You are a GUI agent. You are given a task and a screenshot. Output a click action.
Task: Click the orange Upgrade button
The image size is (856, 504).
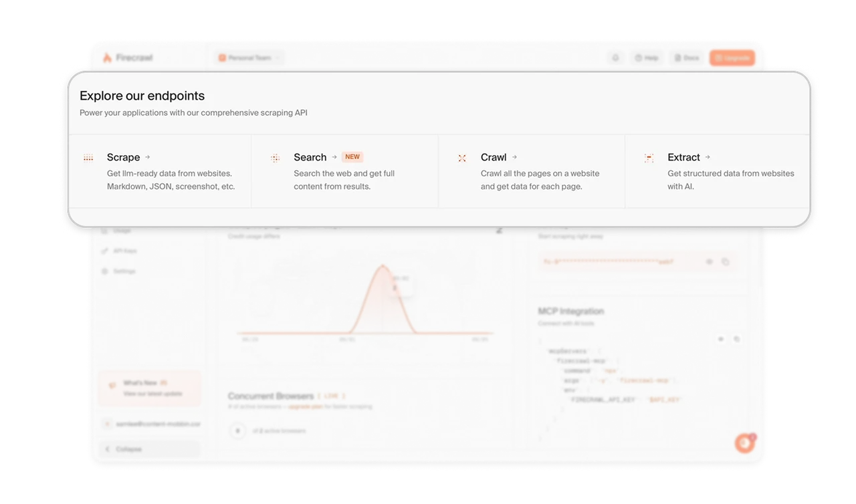[x=732, y=58]
